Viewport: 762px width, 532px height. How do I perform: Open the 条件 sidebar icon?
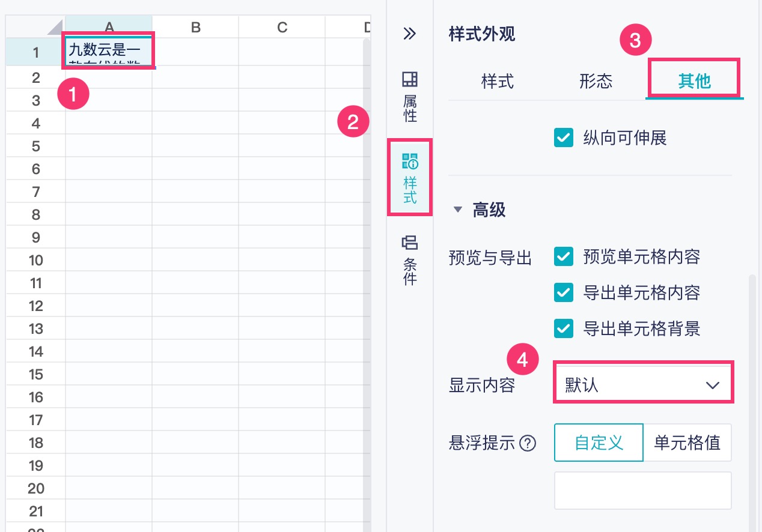[410, 260]
